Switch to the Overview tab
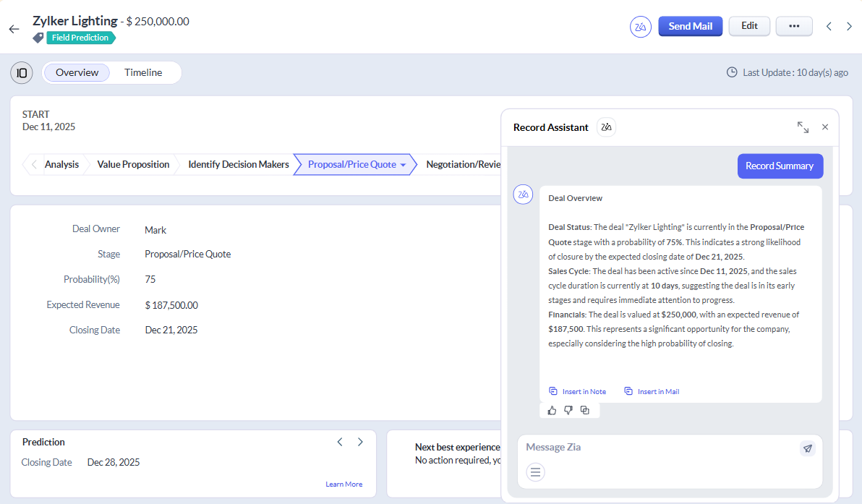862x504 pixels. [x=77, y=72]
